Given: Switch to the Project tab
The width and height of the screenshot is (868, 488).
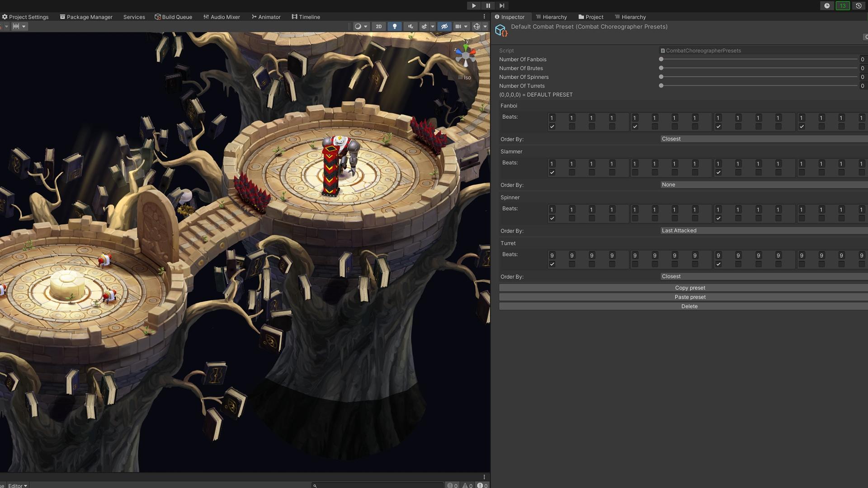Looking at the screenshot, I should click(590, 17).
